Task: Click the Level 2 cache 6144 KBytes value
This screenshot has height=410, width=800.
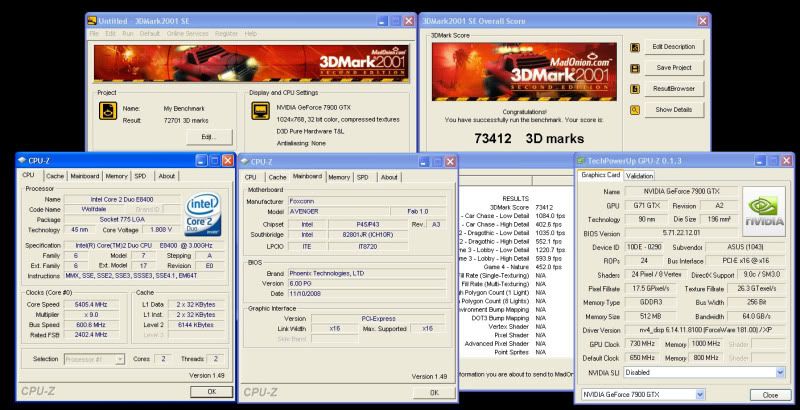Action: (x=196, y=325)
